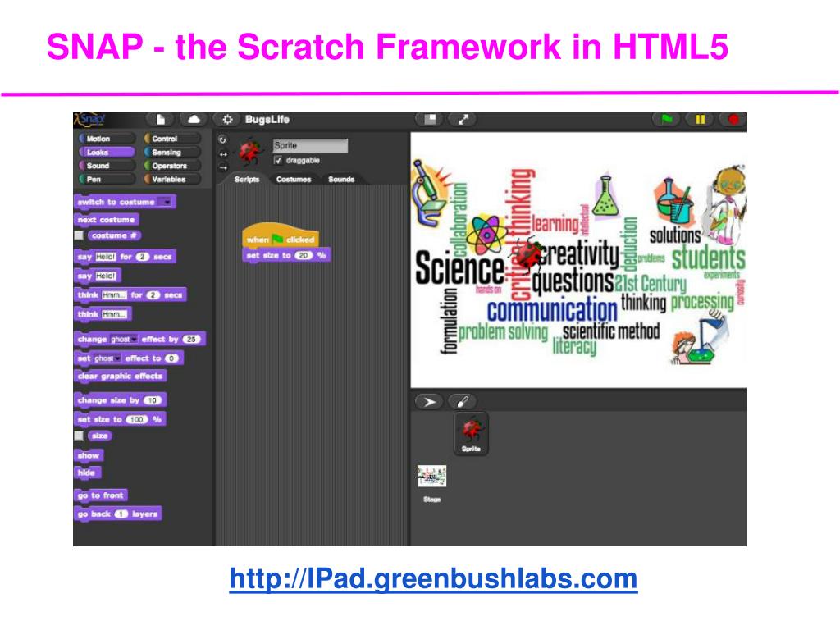Click the go to front block
This screenshot has height=630, width=840.
click(x=101, y=495)
